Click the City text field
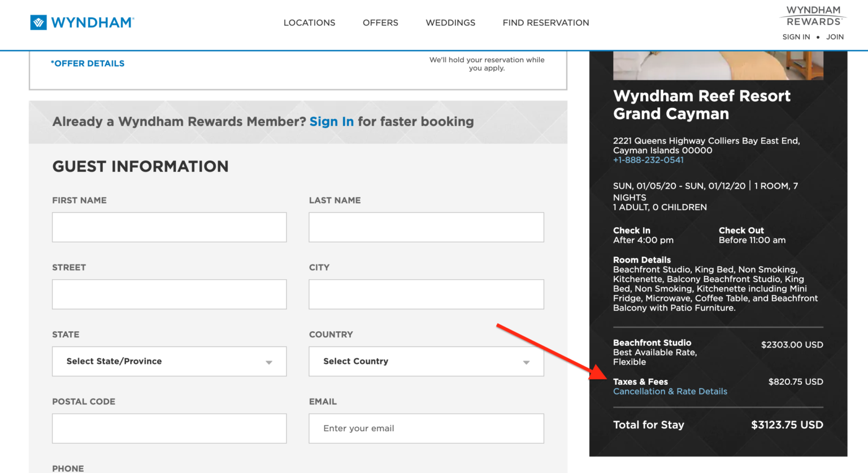This screenshot has width=868, height=473. tap(426, 294)
